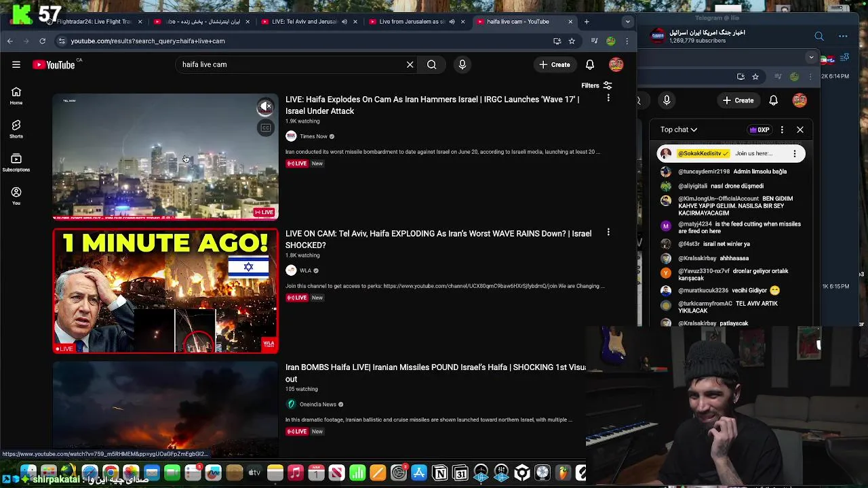Clear the search box text

(x=410, y=64)
